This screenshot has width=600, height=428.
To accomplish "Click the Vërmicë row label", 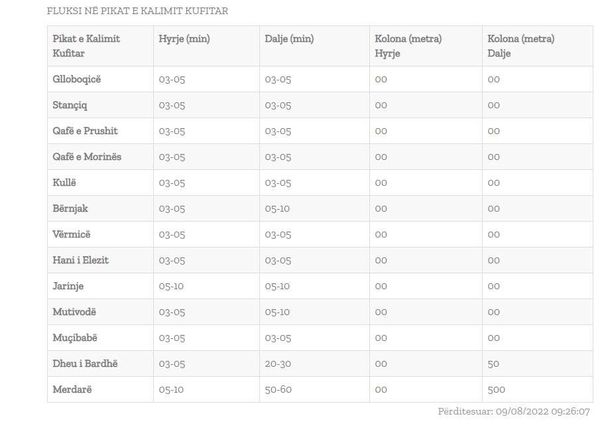I will [x=72, y=234].
